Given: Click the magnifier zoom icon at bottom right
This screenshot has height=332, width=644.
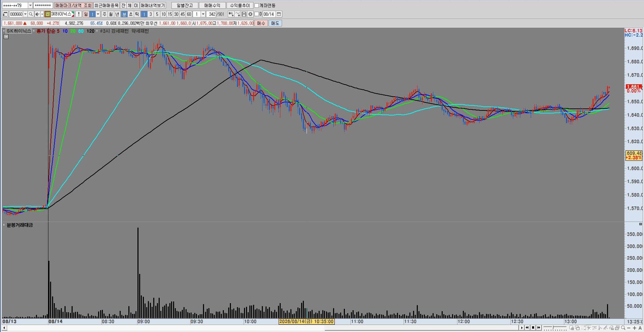Looking at the screenshot, I should point(623,328).
